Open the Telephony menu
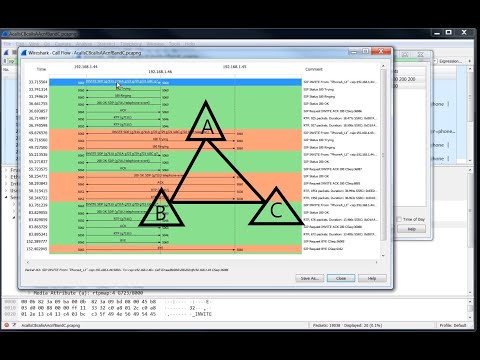 click(x=130, y=44)
